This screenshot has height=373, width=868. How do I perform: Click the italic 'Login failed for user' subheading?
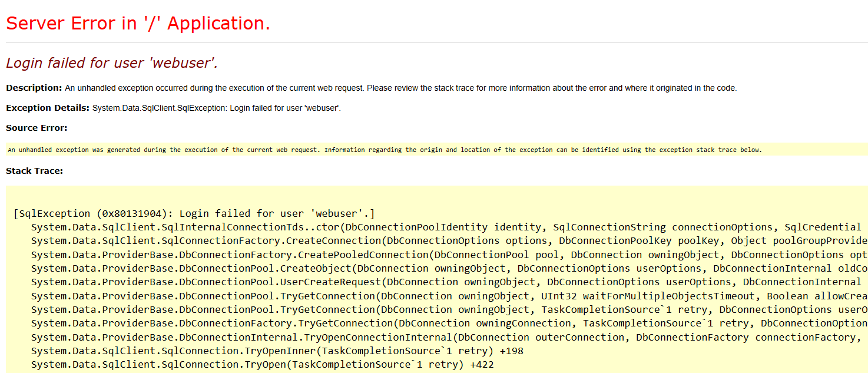click(x=112, y=63)
